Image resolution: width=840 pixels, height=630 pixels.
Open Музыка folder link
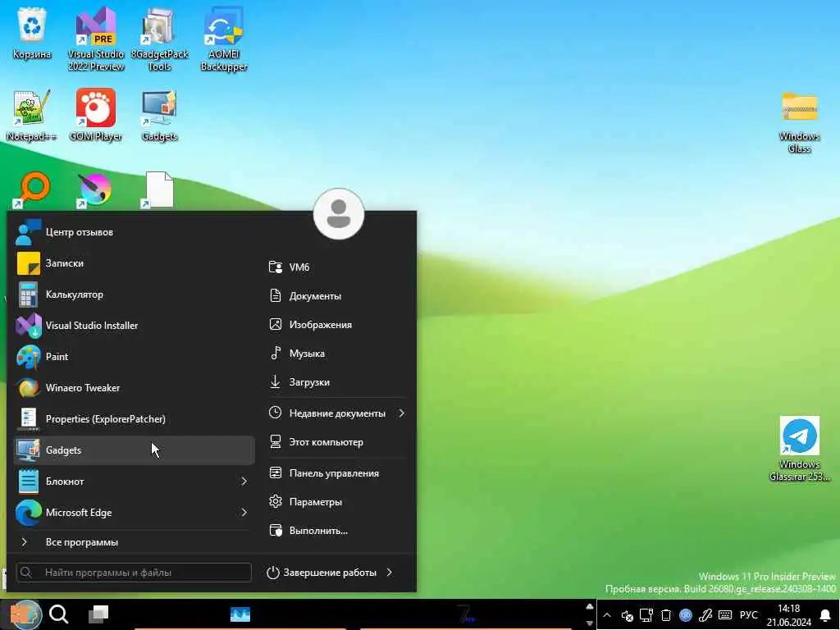coord(336,353)
